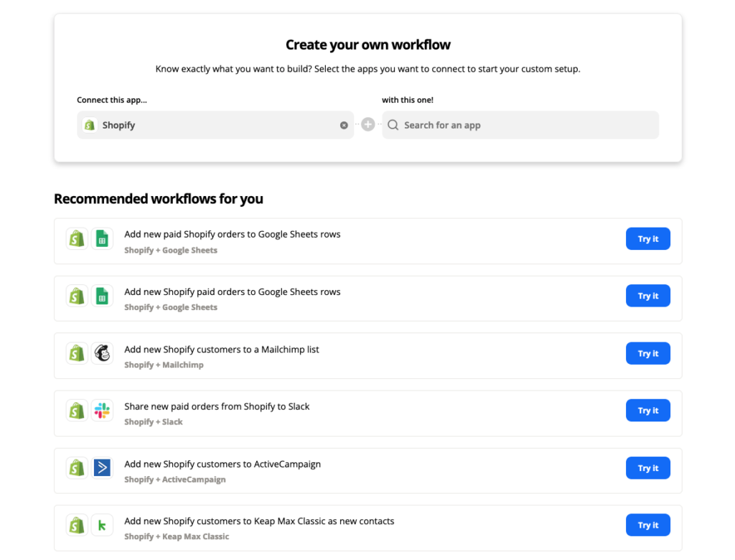Click the 'Create your own workflow' heading

coord(368,45)
